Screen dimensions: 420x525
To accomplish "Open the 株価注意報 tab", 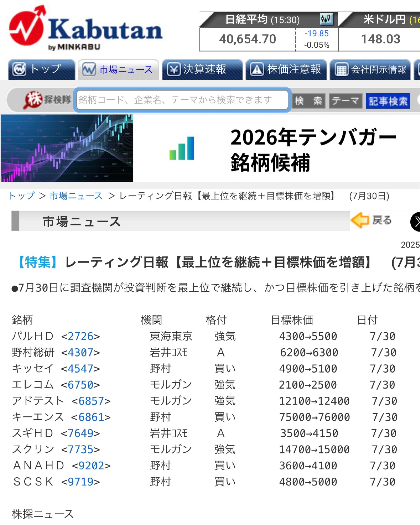I will (x=286, y=70).
